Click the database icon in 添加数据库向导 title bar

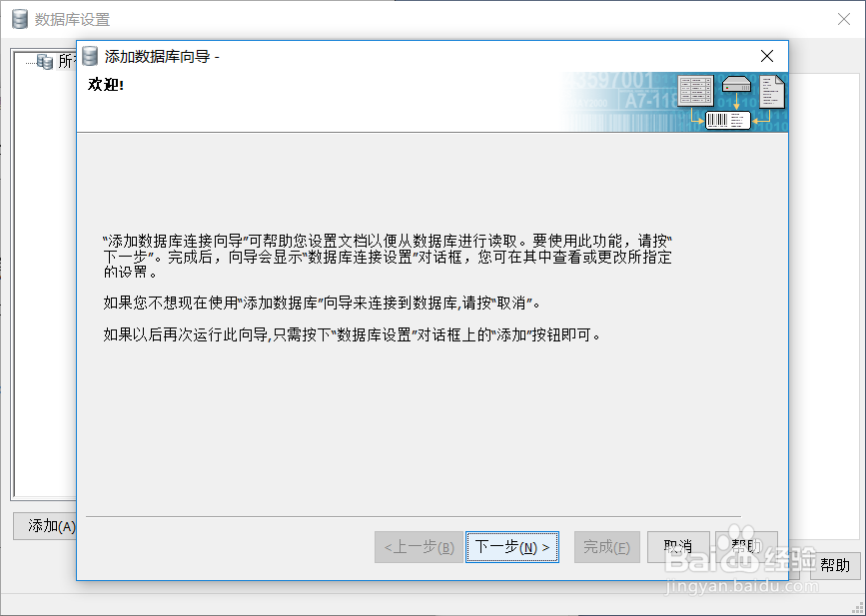click(x=90, y=56)
